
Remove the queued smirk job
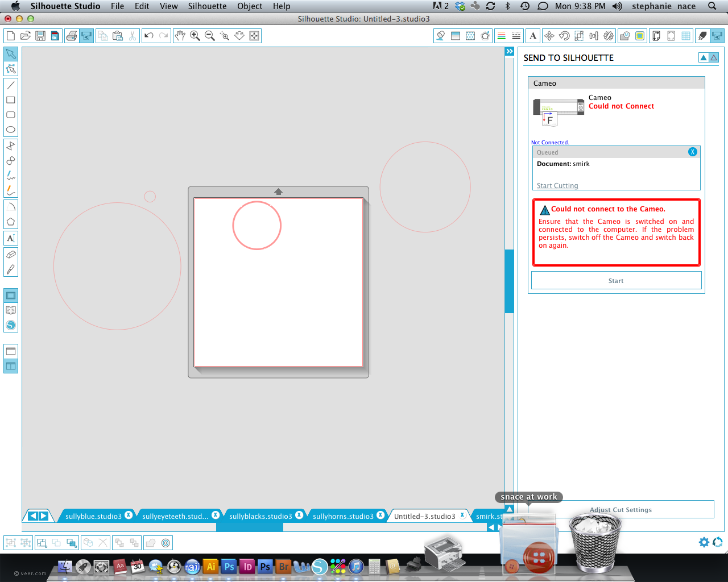[692, 152]
